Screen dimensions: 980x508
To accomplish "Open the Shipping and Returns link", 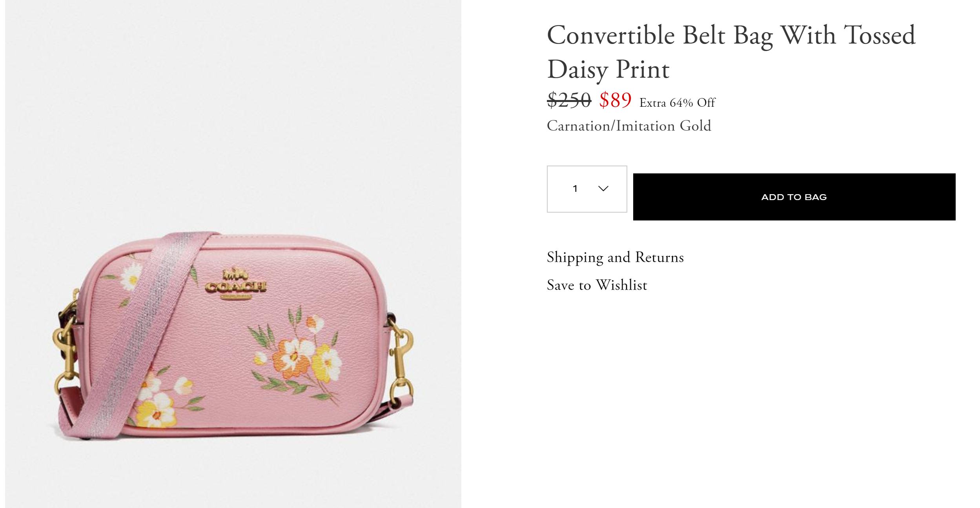I will tap(615, 257).
